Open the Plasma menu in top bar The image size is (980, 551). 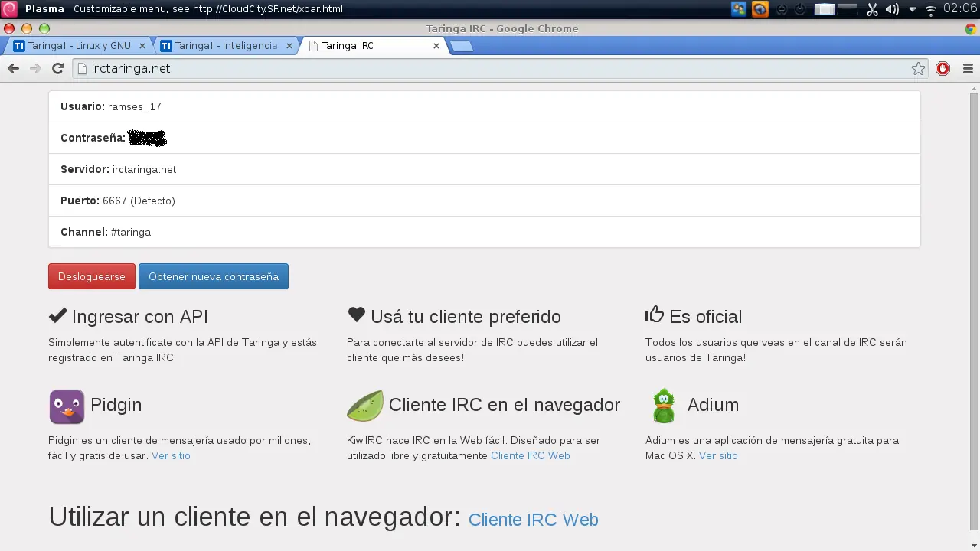click(44, 9)
